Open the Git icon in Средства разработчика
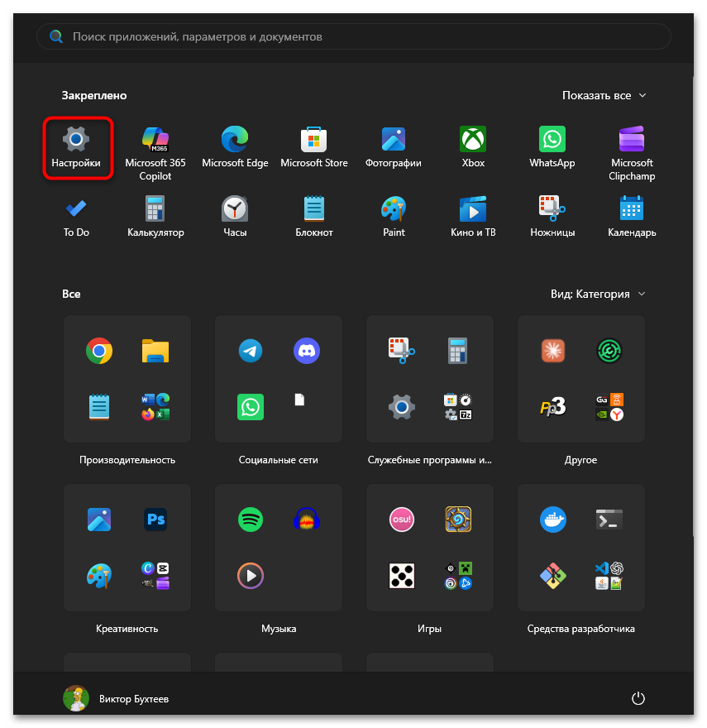The height and width of the screenshot is (728, 707). pos(553,576)
